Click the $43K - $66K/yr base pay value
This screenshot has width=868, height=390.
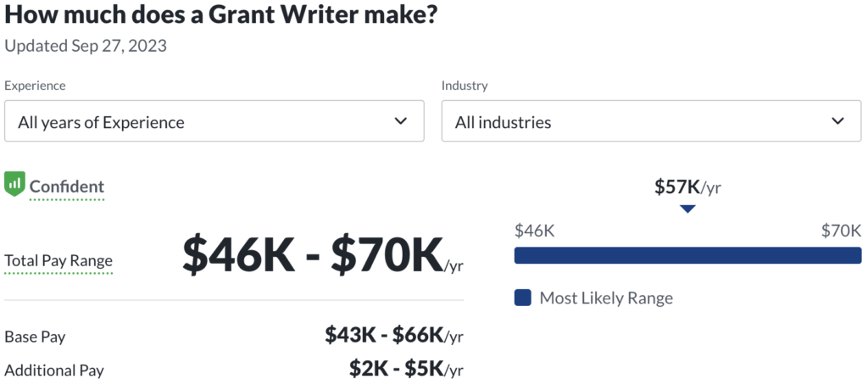394,335
